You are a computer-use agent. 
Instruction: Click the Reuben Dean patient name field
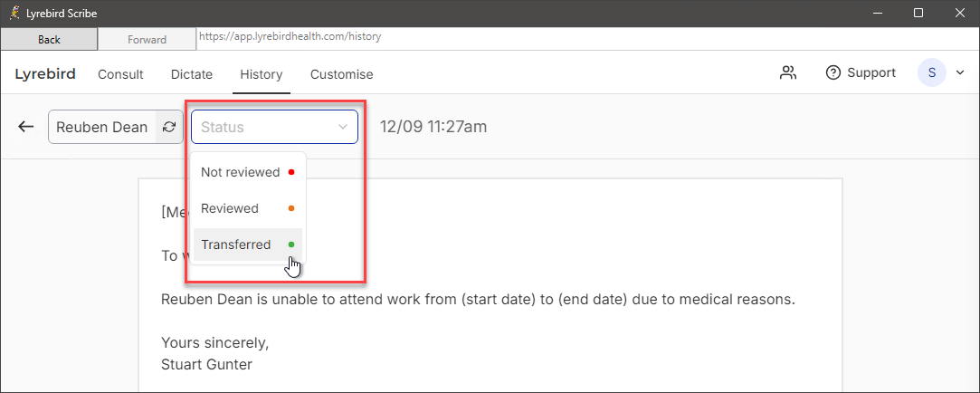click(102, 127)
